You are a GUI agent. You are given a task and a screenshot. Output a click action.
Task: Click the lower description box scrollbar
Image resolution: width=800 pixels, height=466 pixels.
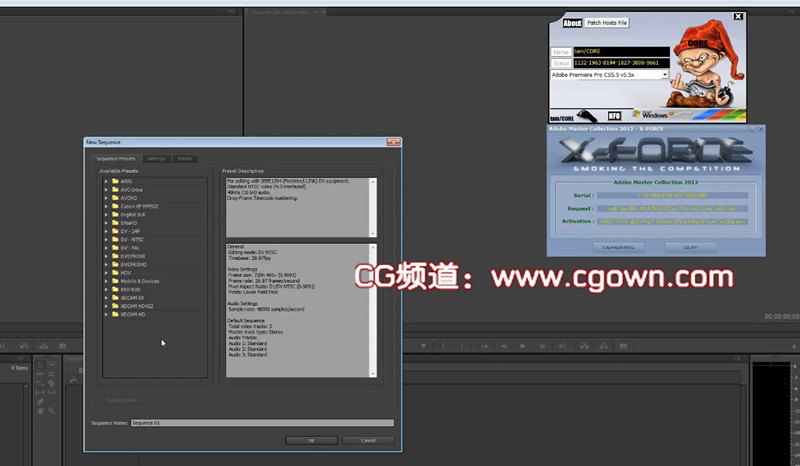pyautogui.click(x=373, y=310)
